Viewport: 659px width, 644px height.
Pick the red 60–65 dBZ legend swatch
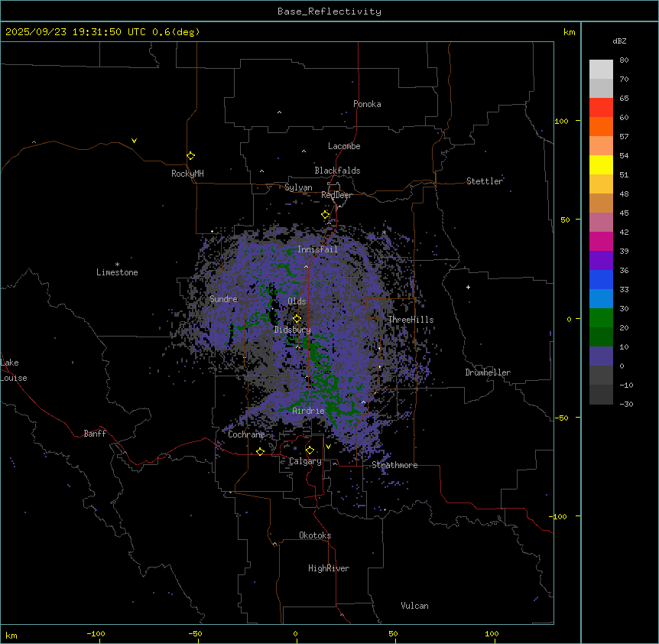click(x=601, y=107)
